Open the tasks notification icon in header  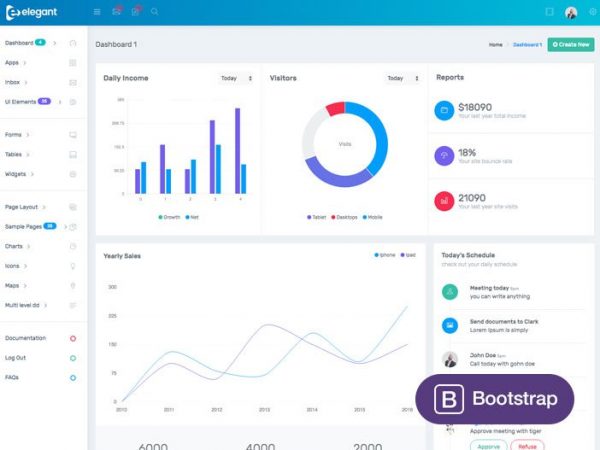point(136,11)
